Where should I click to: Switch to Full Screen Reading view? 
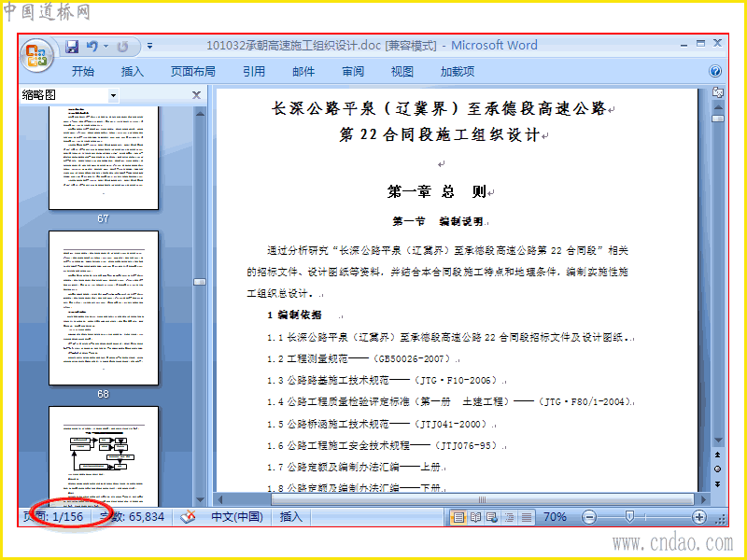475,517
